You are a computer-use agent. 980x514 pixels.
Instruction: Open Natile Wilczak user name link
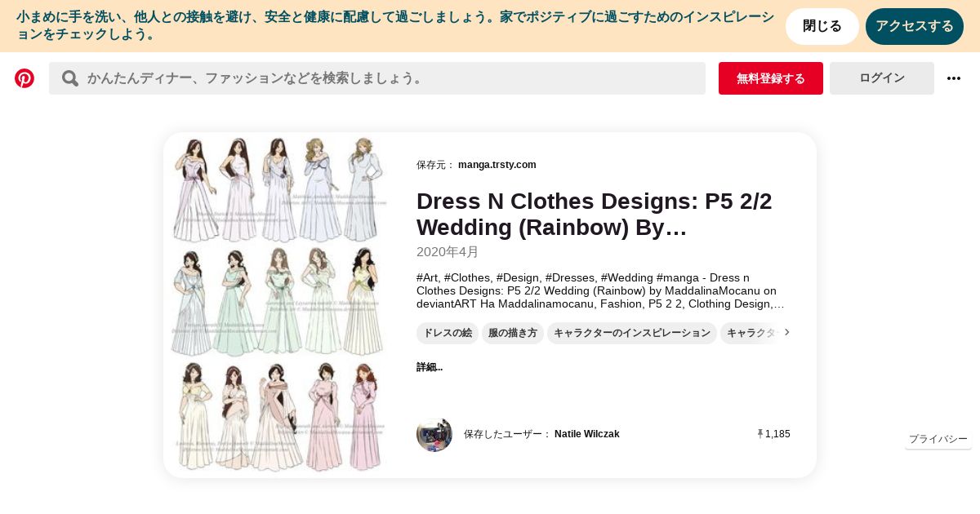pos(587,434)
